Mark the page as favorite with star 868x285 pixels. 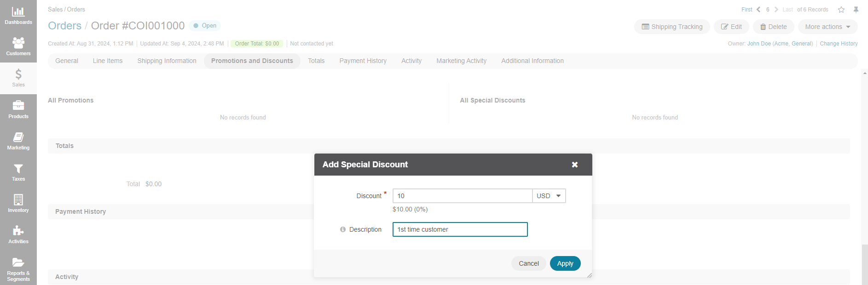point(841,10)
